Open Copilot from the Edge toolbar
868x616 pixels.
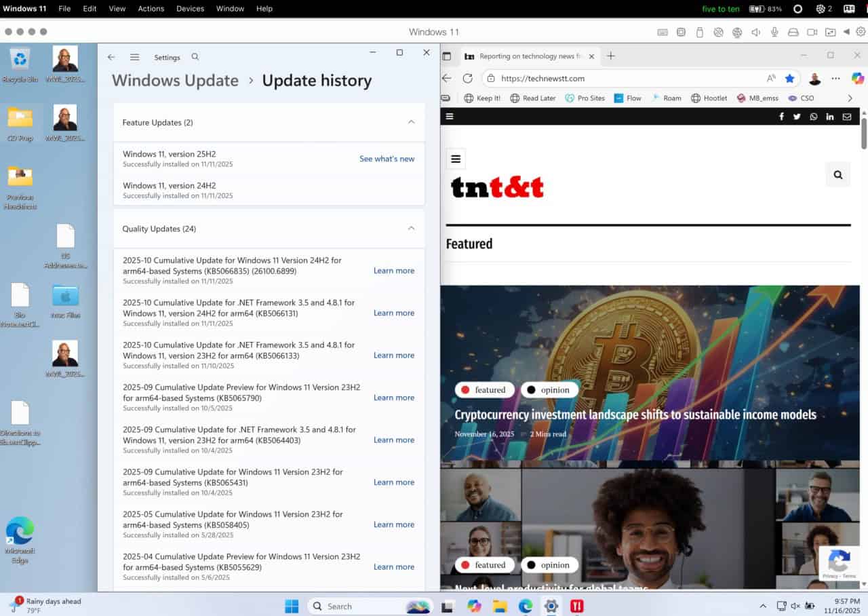[x=857, y=78]
